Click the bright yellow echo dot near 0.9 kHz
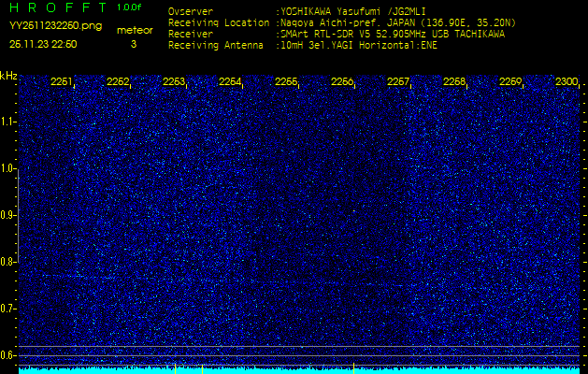 (354, 210)
